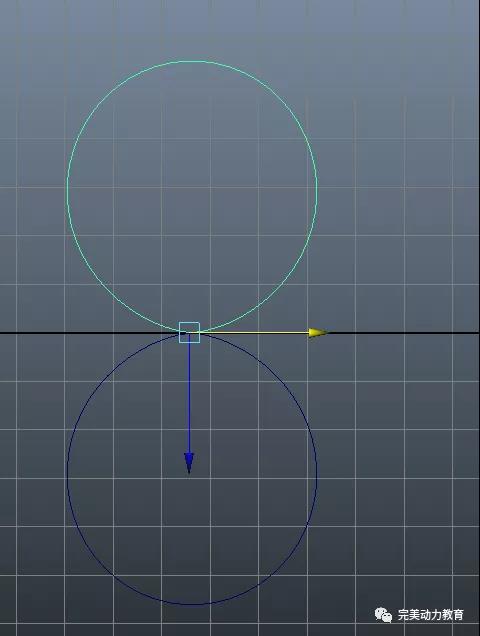
Task: Select the square center handle of the manipulator
Action: click(x=189, y=333)
